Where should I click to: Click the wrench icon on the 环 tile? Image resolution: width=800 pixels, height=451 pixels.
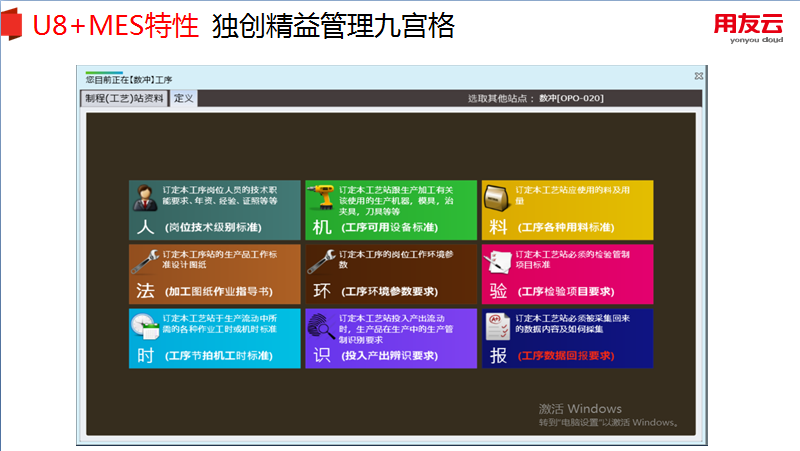(321, 260)
